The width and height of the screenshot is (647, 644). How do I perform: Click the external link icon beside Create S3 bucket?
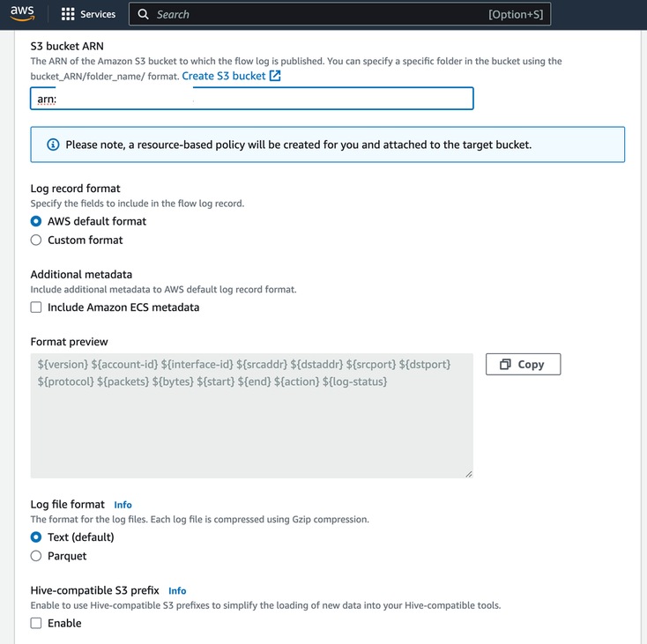(275, 76)
